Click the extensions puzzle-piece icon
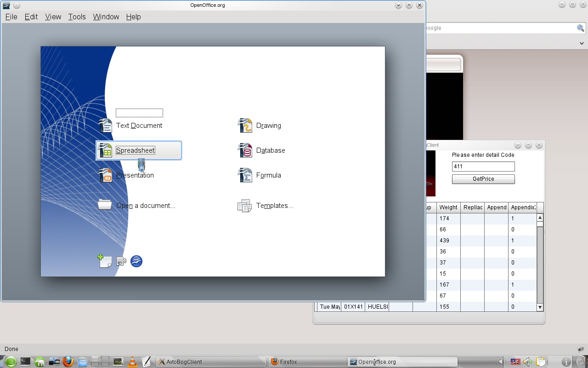Viewport: 588px width, 368px height. 121,261
